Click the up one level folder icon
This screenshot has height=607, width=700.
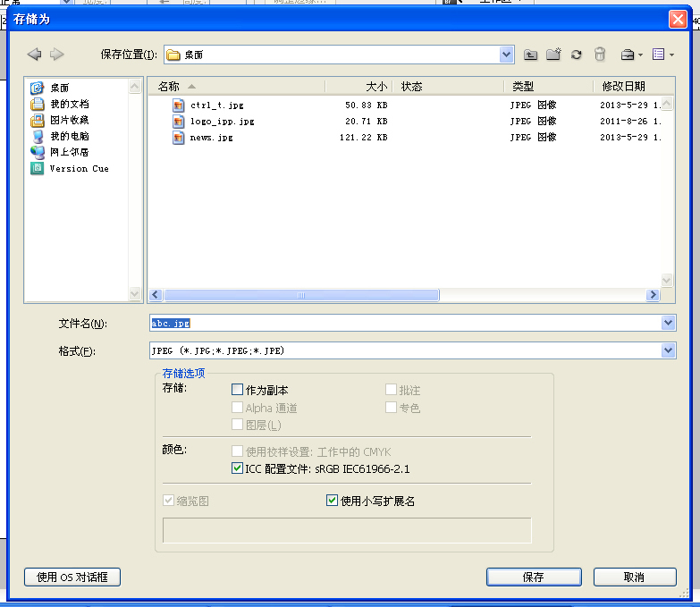pyautogui.click(x=530, y=55)
